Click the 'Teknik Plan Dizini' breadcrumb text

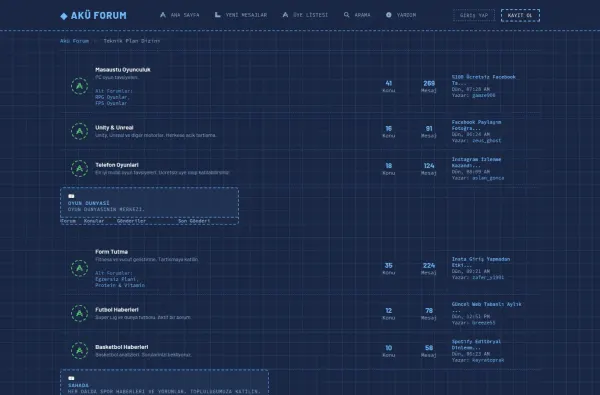[132, 41]
